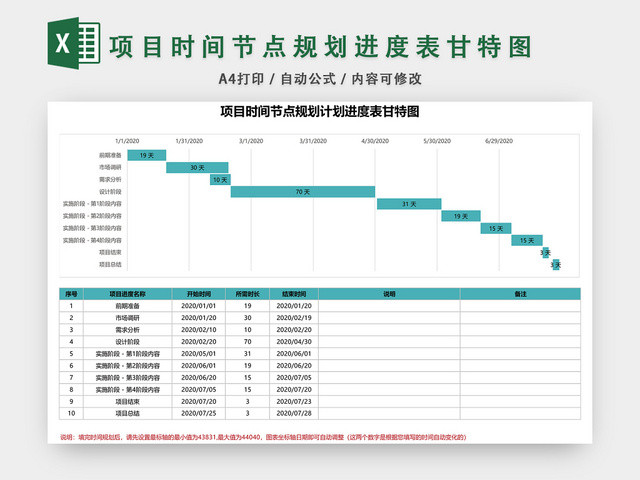Click the 3/1/2020 axis date label
This screenshot has height=480, width=640.
pos(251,141)
